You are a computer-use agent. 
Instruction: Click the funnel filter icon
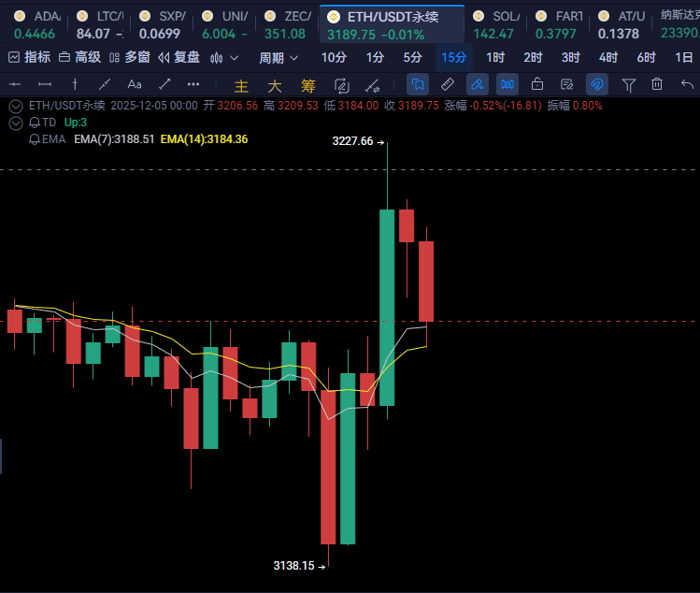(x=629, y=85)
